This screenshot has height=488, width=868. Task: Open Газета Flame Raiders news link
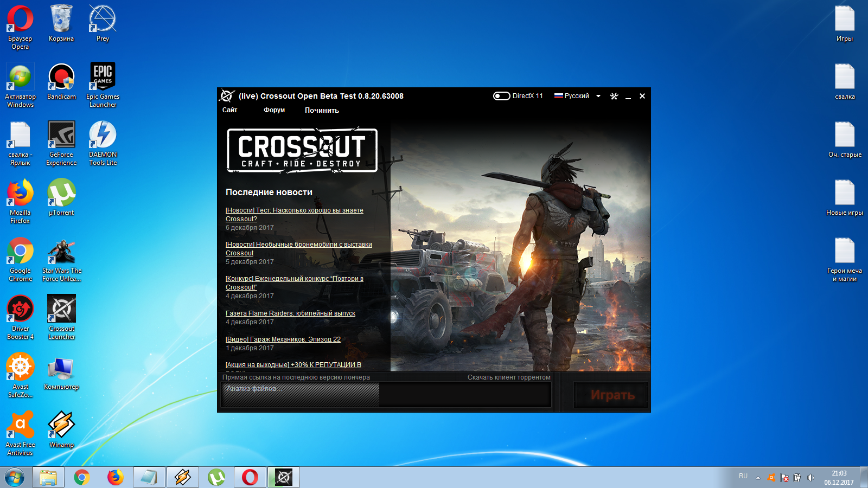pyautogui.click(x=291, y=313)
